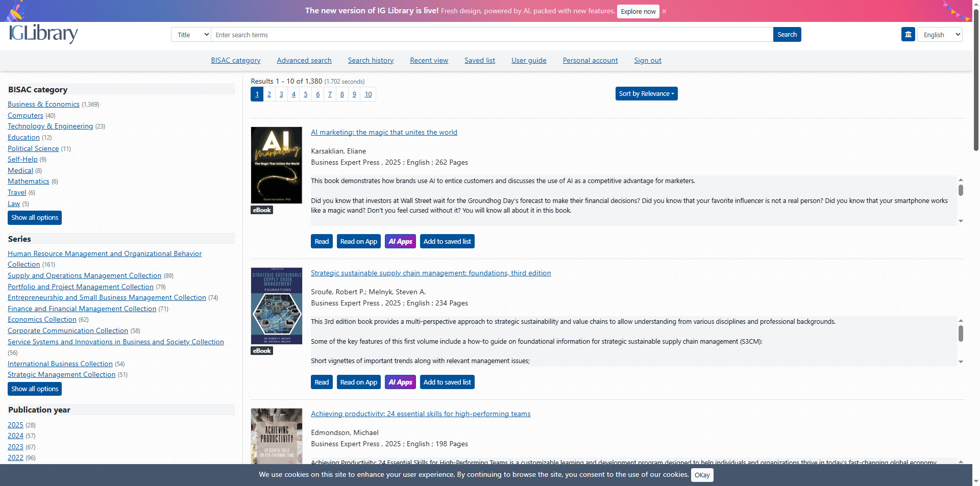Open the Saved list menu item
The height and width of the screenshot is (486, 980).
[479, 60]
